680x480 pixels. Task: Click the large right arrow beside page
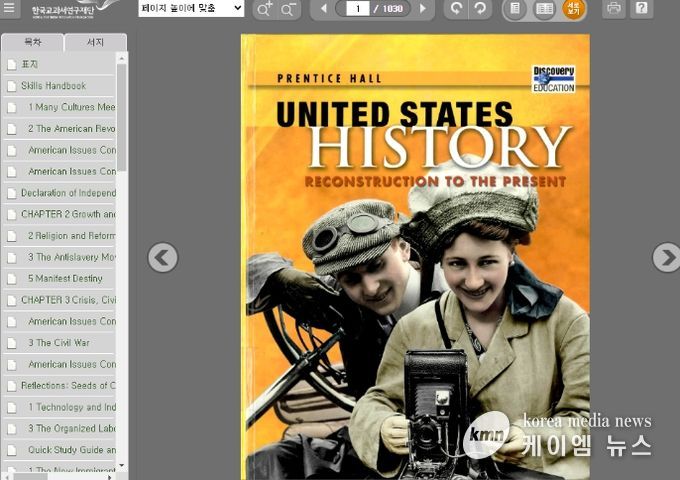(x=666, y=258)
